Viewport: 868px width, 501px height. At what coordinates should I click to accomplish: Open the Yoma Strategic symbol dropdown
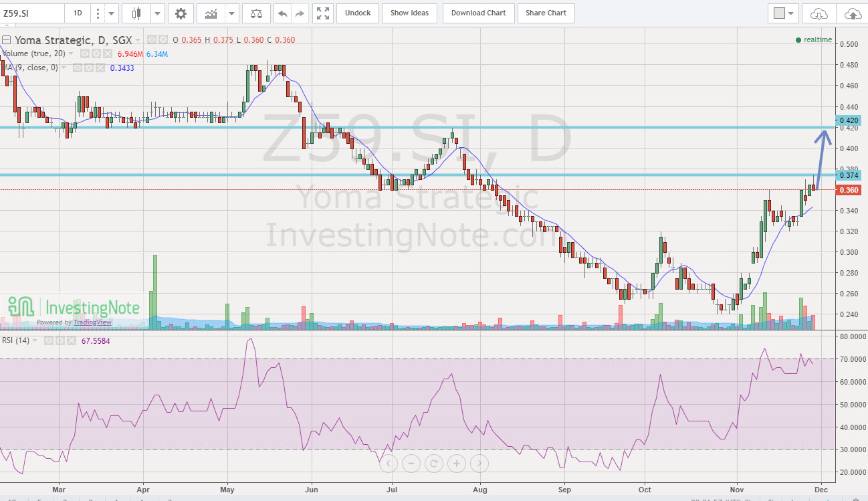click(x=138, y=40)
